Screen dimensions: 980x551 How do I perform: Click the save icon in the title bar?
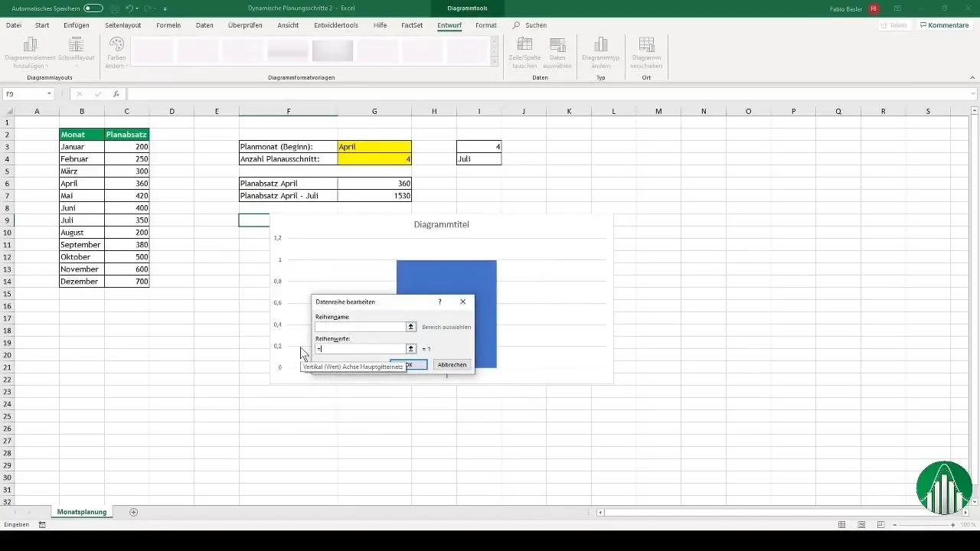tap(113, 8)
